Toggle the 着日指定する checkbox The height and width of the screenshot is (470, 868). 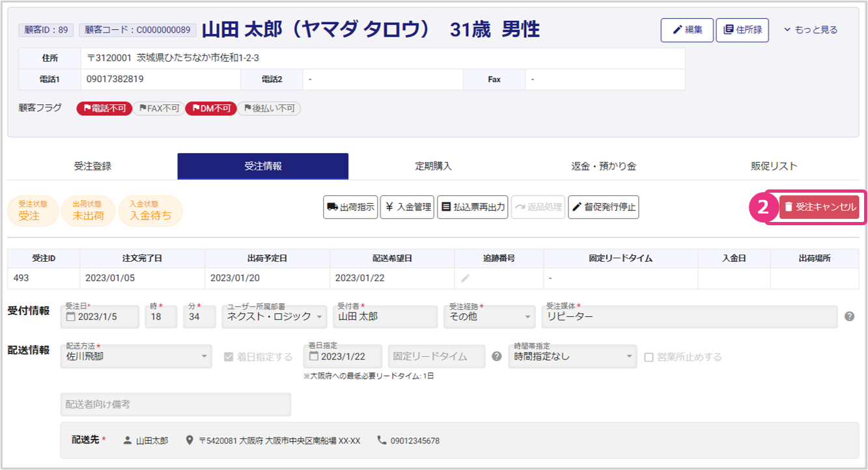pos(229,357)
